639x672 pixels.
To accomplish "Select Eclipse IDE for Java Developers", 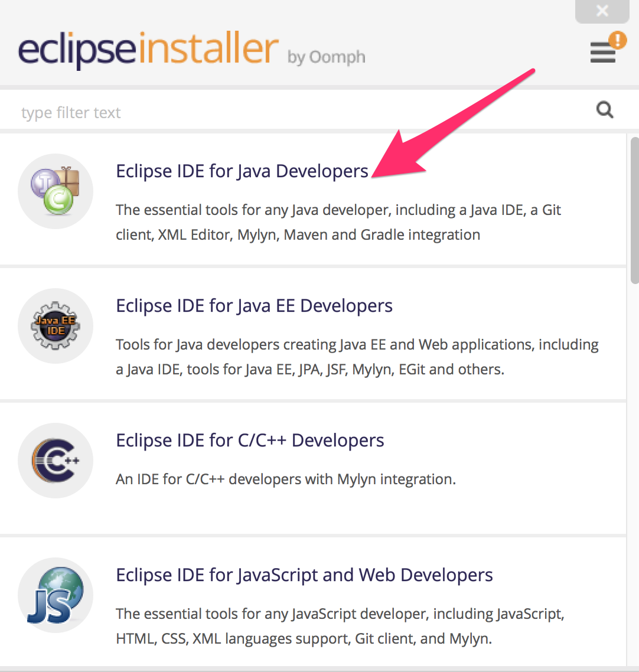I will click(x=242, y=171).
